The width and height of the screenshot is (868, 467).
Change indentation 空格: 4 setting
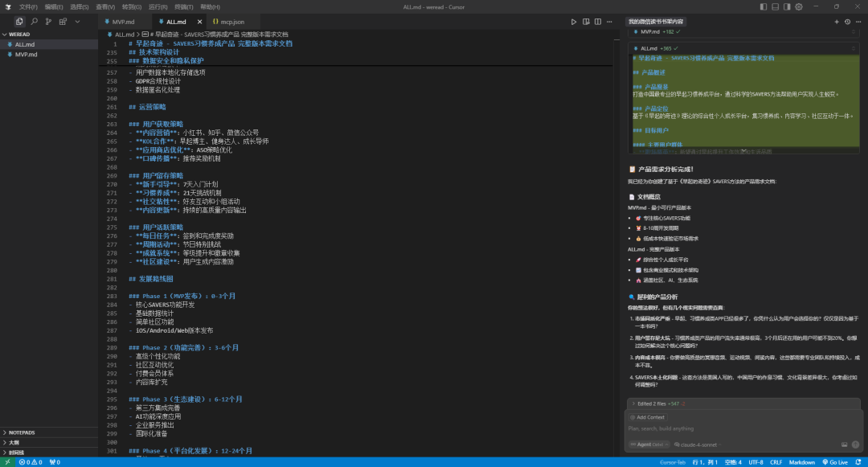click(x=733, y=462)
